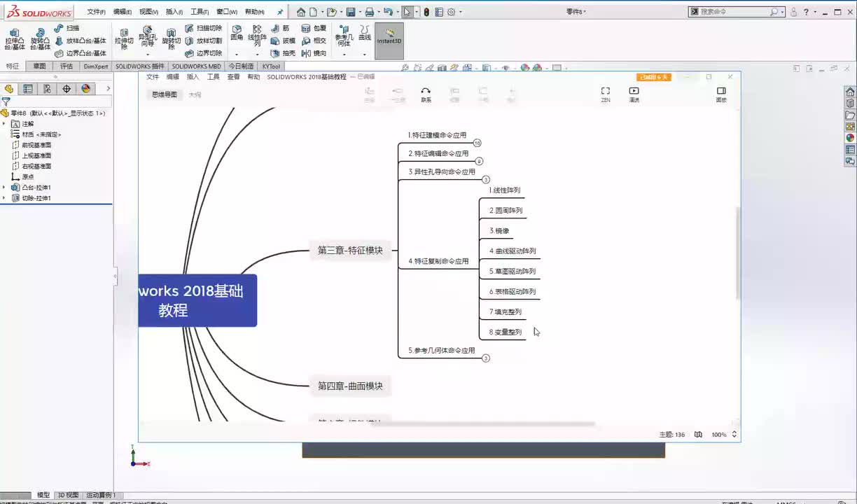Switch to the DimXpert tab
The width and height of the screenshot is (857, 504).
(x=96, y=66)
